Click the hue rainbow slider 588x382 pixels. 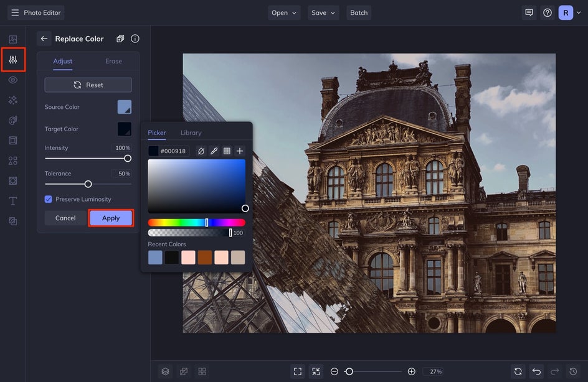tap(196, 223)
